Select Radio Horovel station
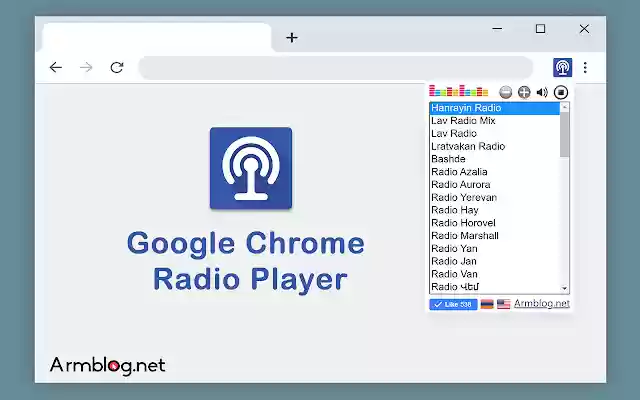The height and width of the screenshot is (400, 640). click(x=495, y=223)
